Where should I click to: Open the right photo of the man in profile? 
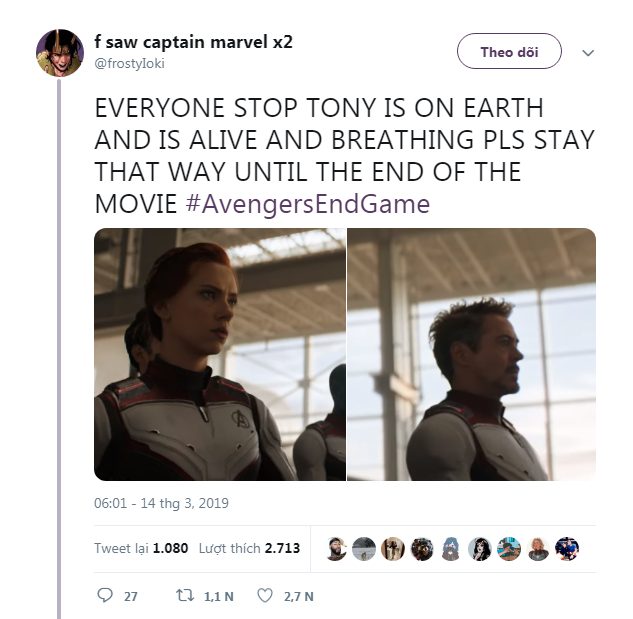[x=471, y=354]
